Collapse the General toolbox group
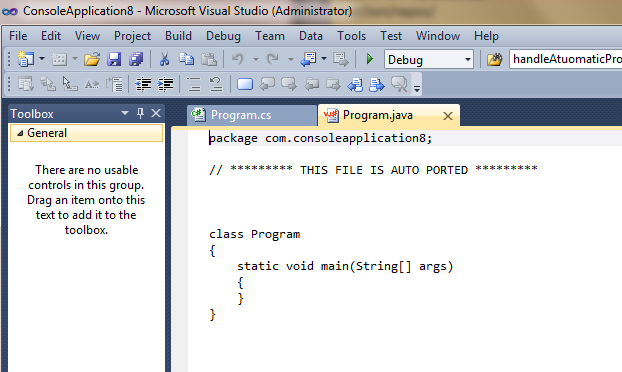This screenshot has height=372, width=622. tap(20, 133)
